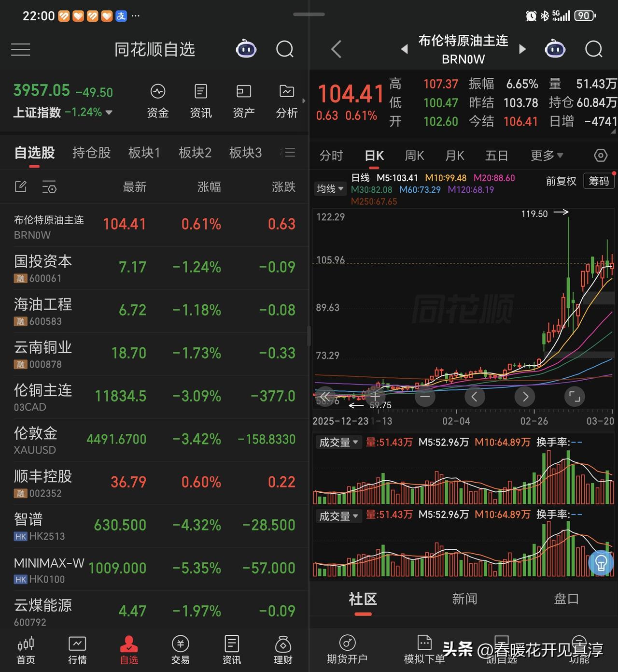The width and height of the screenshot is (618, 672).
Task: Switch to the next contract with right triangle
Action: coord(522,49)
